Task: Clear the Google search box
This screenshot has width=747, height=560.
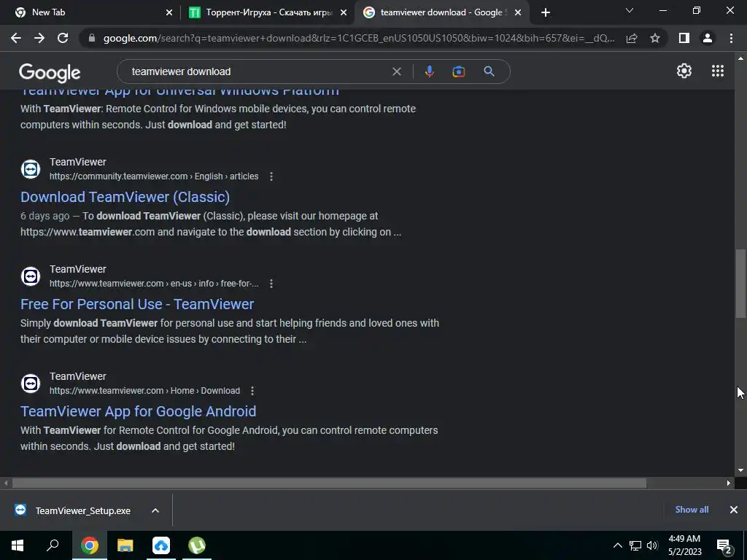Action: point(396,71)
